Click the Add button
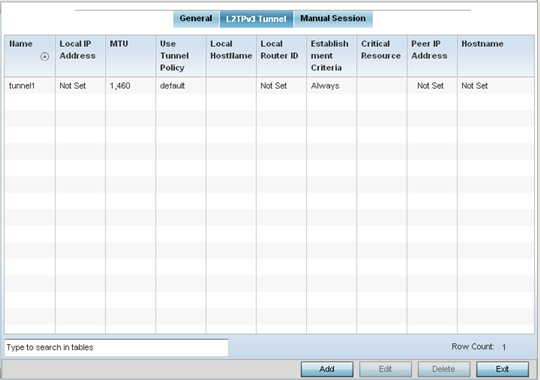Screen dimensions: 540x380 (327, 369)
